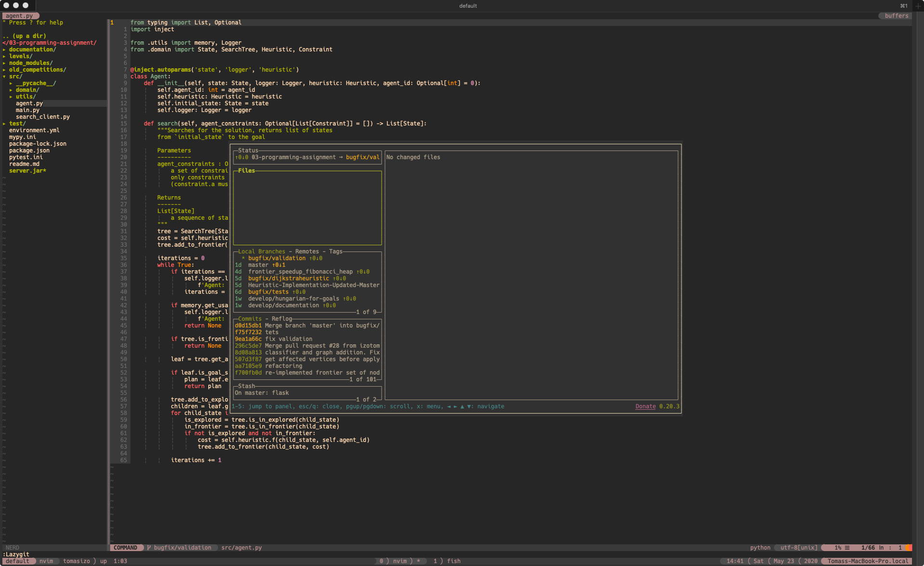The image size is (924, 566).
Task: Select the master branch entry
Action: [x=258, y=265]
